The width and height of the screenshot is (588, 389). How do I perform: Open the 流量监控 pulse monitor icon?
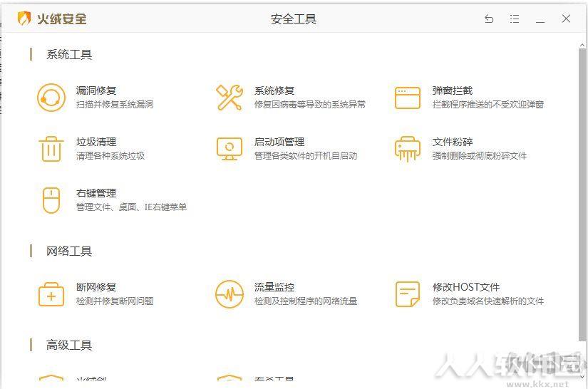tap(229, 294)
